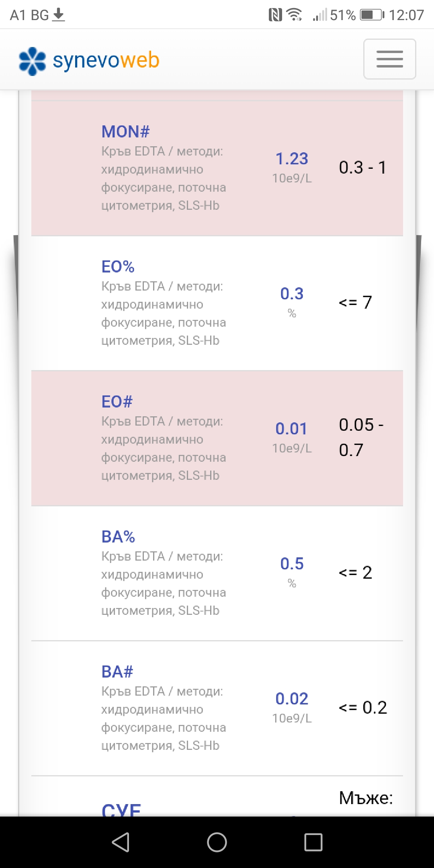Tap the download icon in status bar
Image resolution: width=434 pixels, height=868 pixels.
(59, 15)
